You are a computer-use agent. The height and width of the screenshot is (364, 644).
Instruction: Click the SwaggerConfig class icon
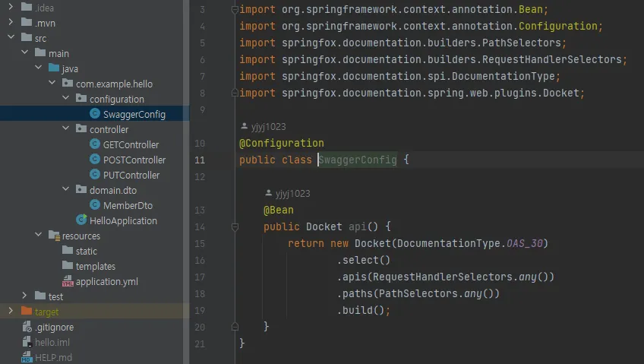[95, 113]
